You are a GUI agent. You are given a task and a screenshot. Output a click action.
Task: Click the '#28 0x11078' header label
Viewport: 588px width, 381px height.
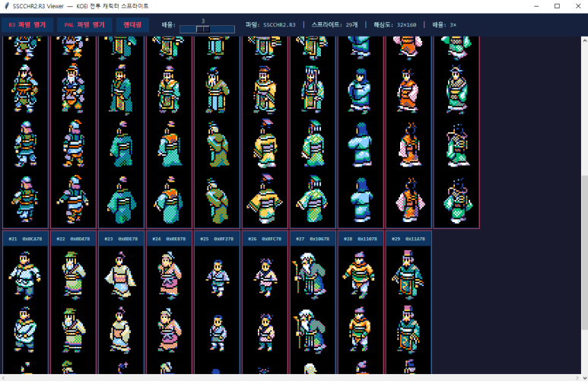(361, 239)
